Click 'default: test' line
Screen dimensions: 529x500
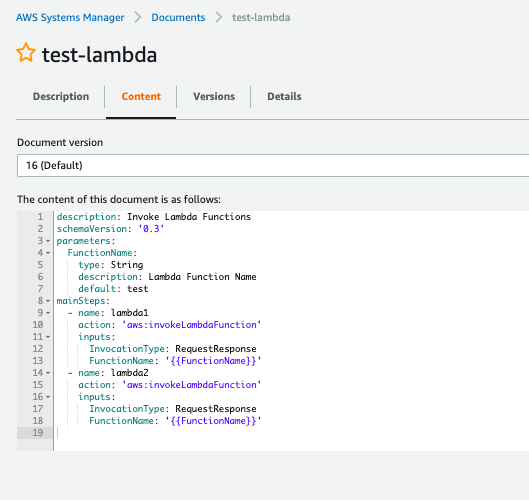click(113, 289)
